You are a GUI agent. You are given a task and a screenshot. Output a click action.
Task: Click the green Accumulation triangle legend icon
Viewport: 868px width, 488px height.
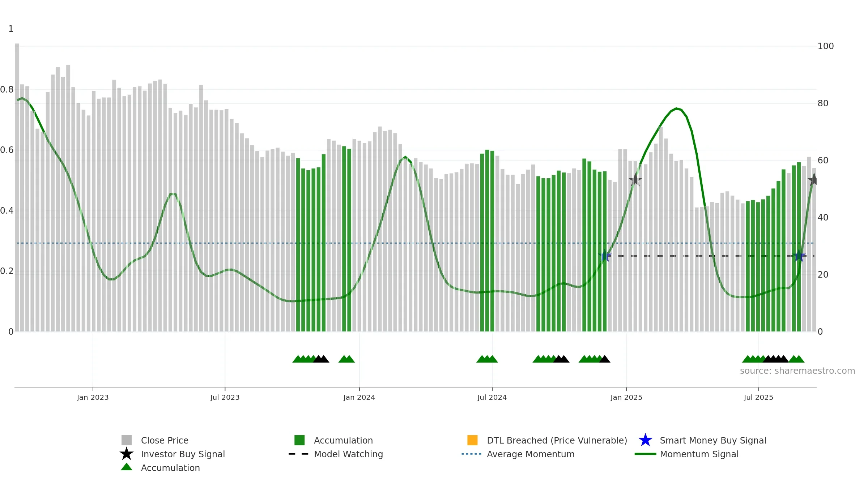[127, 467]
